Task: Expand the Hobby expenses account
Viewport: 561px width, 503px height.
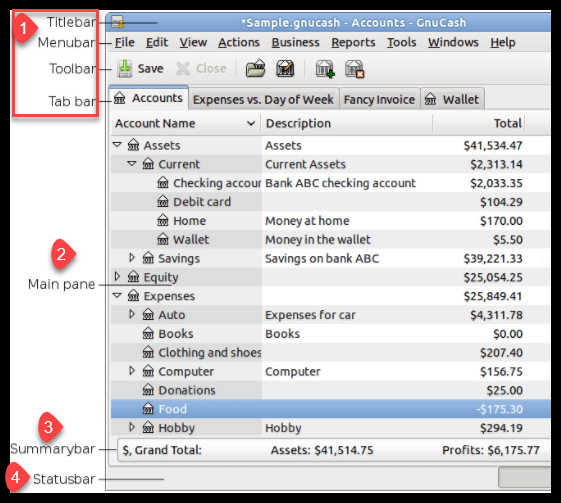Action: point(132,427)
